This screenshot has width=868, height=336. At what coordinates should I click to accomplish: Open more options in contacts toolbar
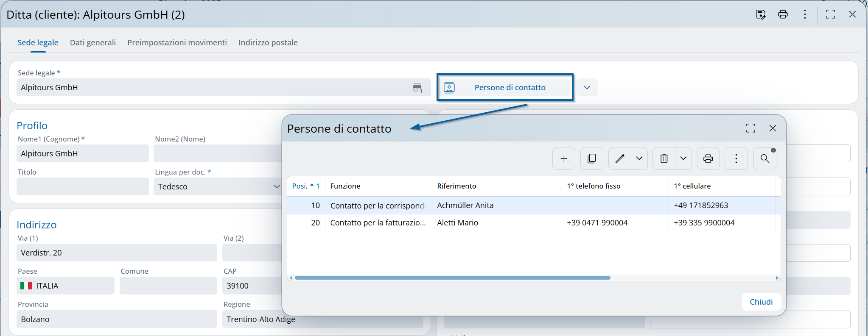tap(736, 158)
